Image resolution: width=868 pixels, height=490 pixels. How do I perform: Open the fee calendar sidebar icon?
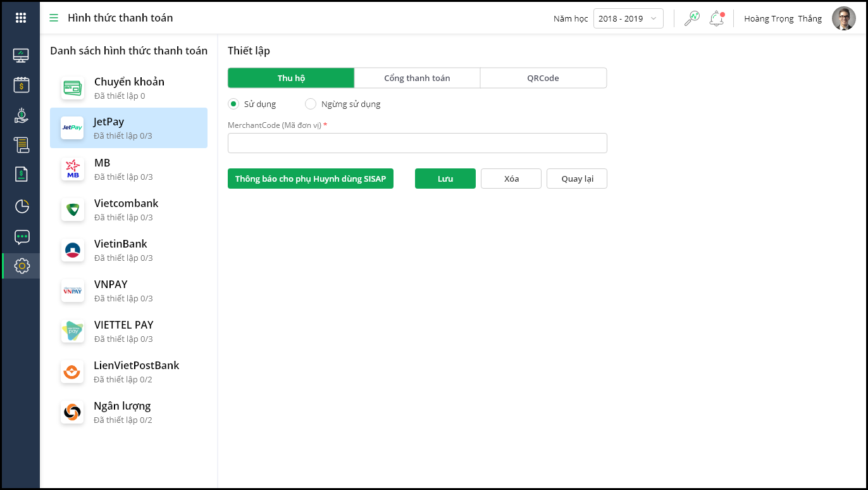(x=21, y=85)
